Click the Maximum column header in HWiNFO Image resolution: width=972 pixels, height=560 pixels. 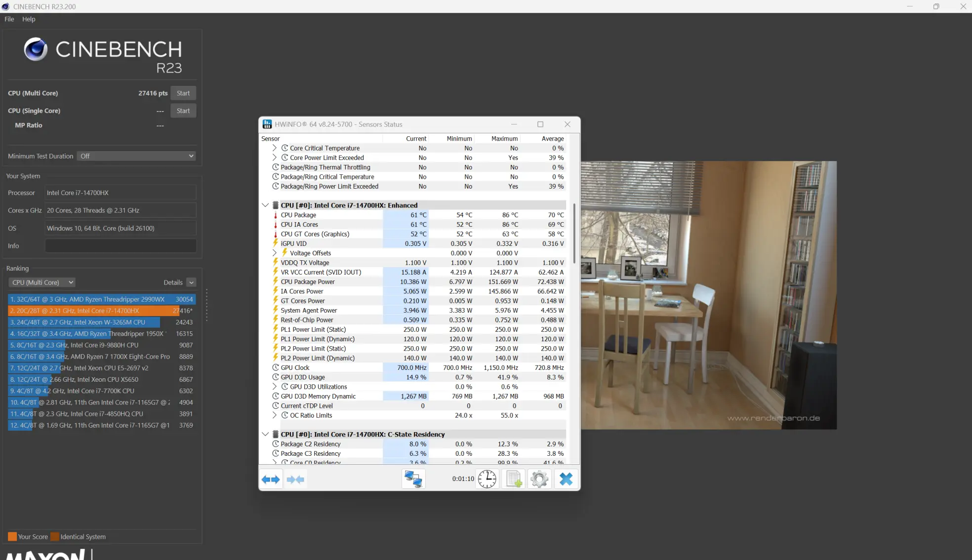point(504,139)
